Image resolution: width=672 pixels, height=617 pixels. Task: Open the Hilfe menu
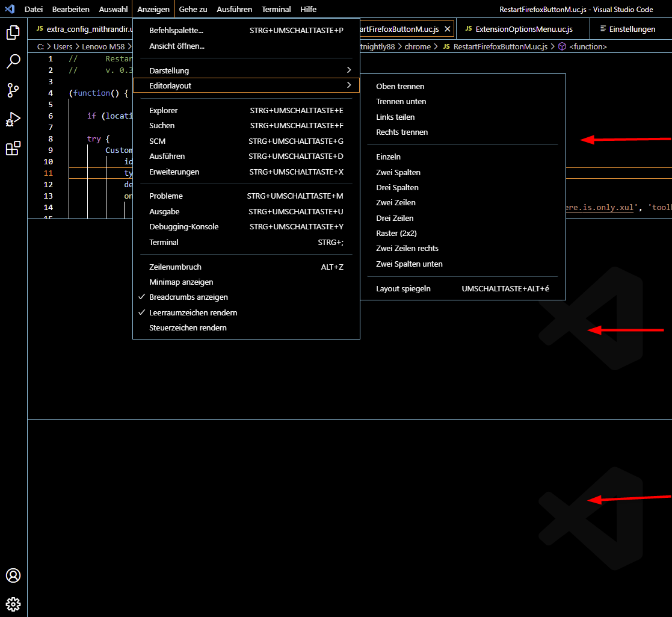point(308,9)
